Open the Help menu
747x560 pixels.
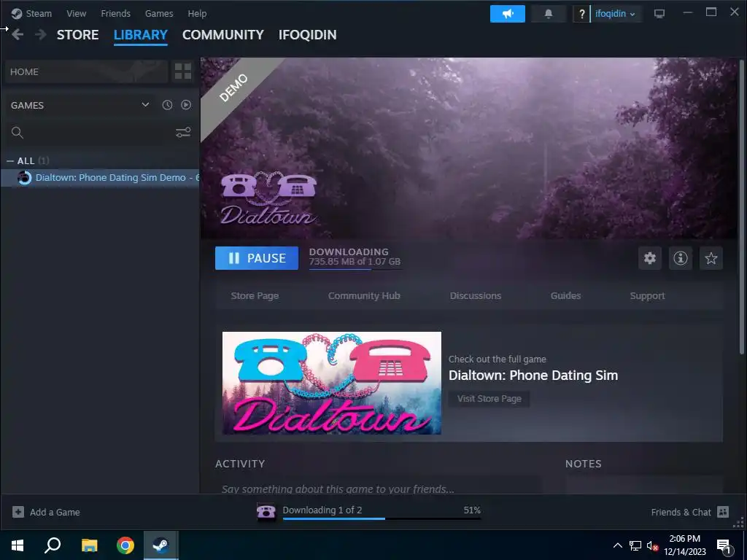click(x=197, y=13)
